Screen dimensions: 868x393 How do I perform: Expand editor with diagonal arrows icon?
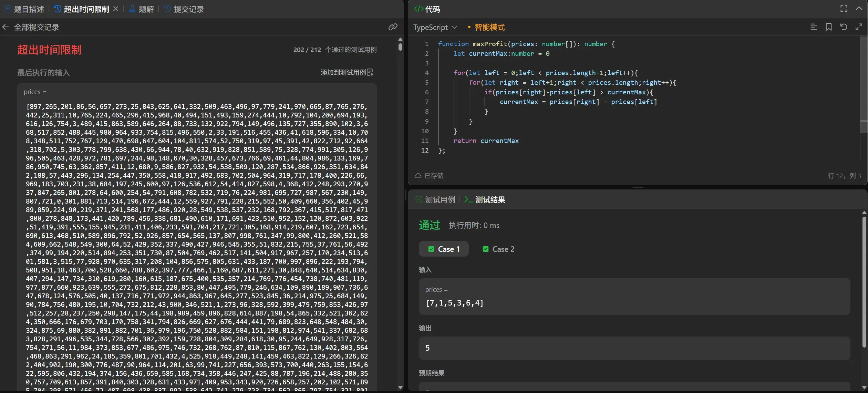tap(859, 27)
